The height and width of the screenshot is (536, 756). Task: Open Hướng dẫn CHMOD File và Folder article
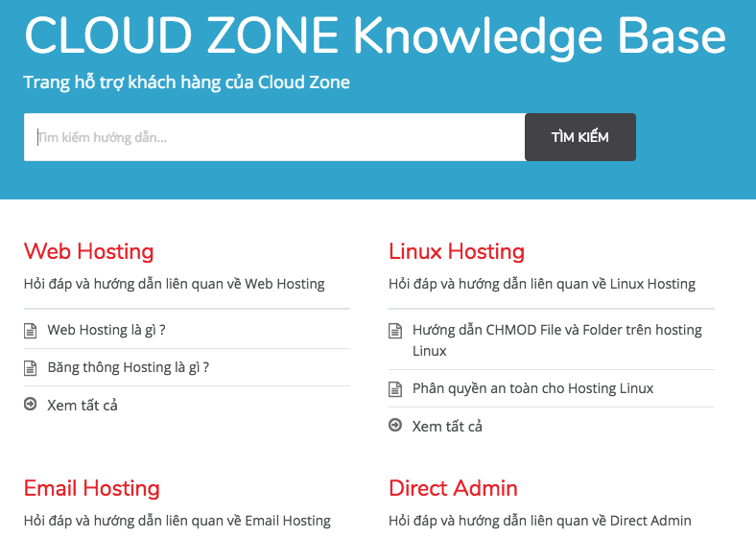click(x=556, y=330)
